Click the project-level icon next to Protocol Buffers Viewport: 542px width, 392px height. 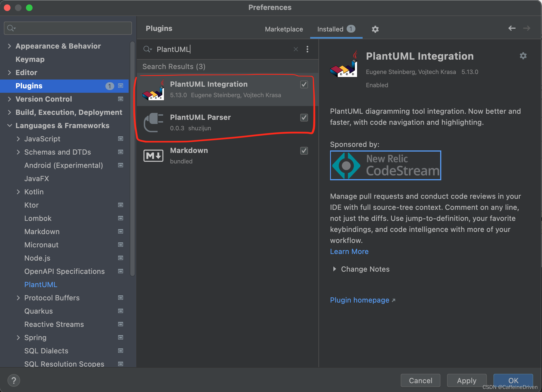(121, 298)
